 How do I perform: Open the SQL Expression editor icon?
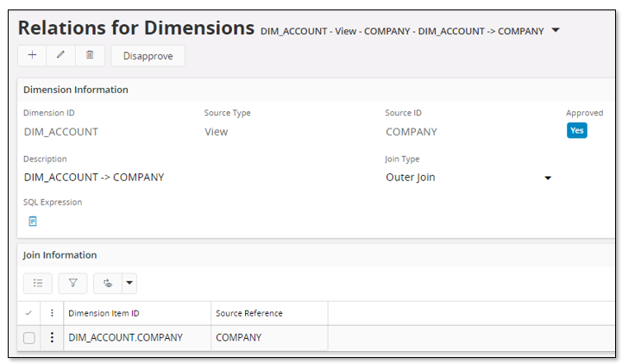(x=33, y=221)
